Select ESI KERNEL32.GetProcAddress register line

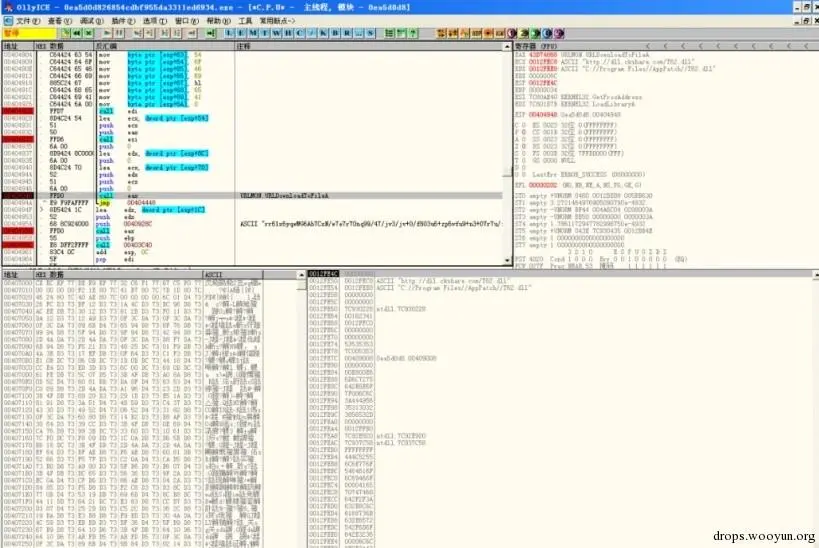click(579, 97)
